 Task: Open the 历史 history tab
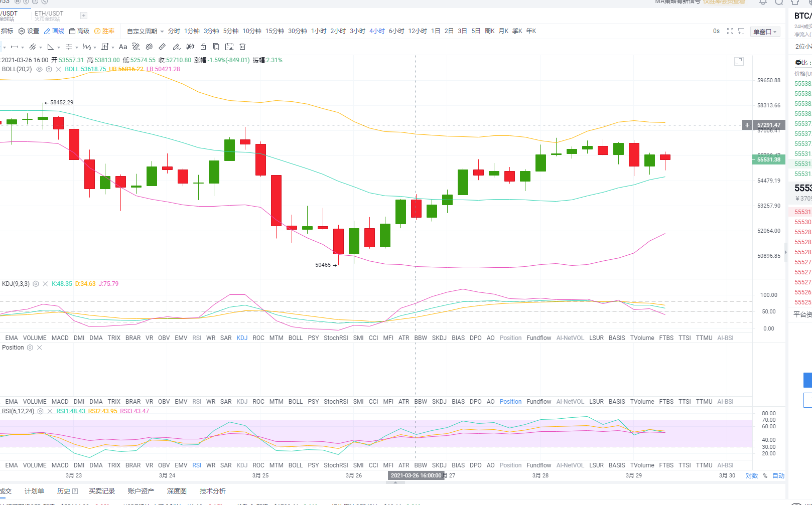(x=67, y=491)
